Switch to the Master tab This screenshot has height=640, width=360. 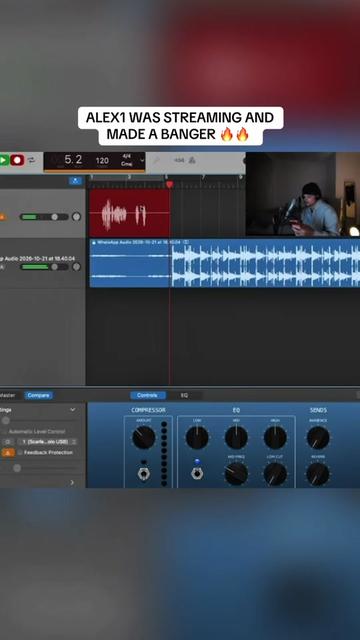[x=7, y=395]
